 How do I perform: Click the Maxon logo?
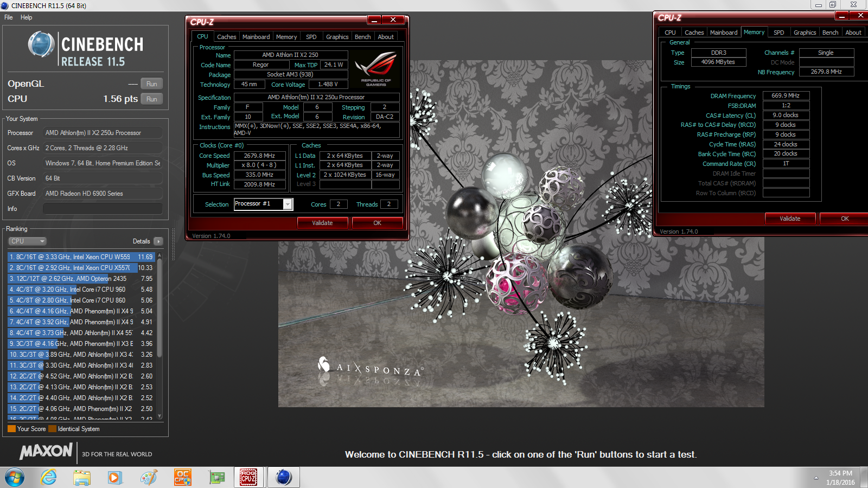pyautogui.click(x=46, y=451)
